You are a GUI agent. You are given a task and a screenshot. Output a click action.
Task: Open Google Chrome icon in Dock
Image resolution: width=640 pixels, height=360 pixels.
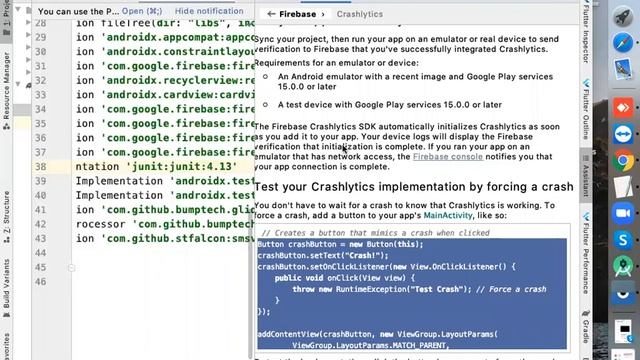coord(622,161)
